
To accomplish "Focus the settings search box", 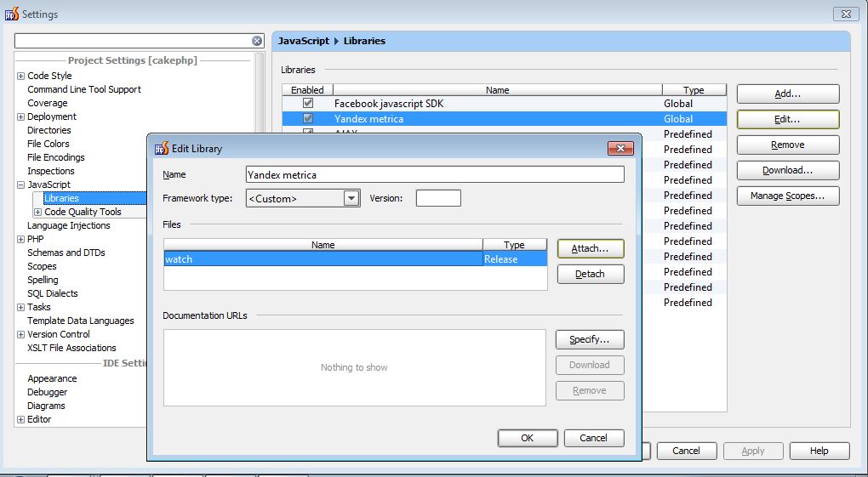I will 133,41.
